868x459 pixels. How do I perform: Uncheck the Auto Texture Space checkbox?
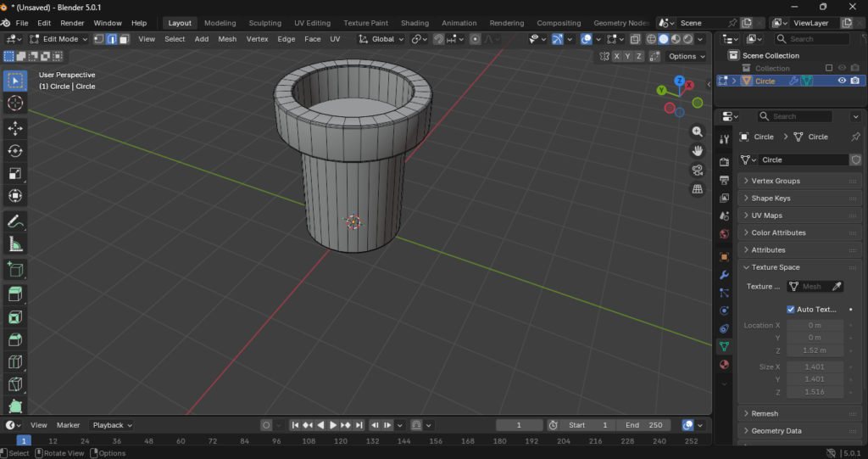click(x=791, y=310)
